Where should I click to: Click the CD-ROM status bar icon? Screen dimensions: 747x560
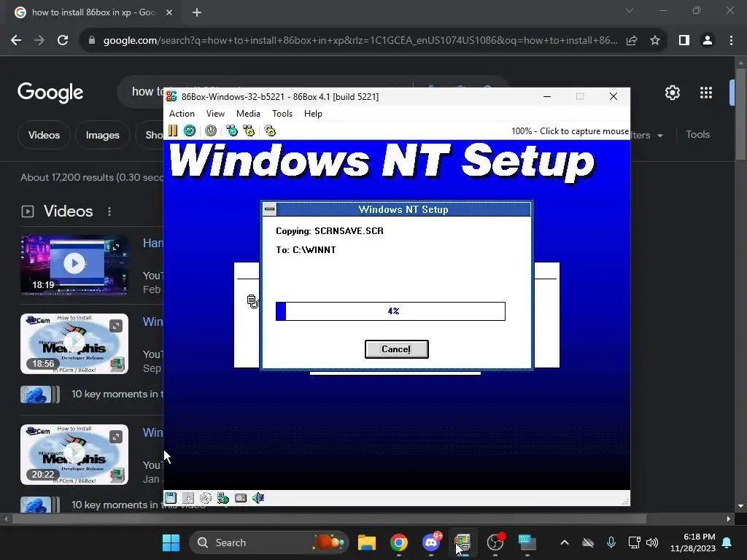point(205,498)
